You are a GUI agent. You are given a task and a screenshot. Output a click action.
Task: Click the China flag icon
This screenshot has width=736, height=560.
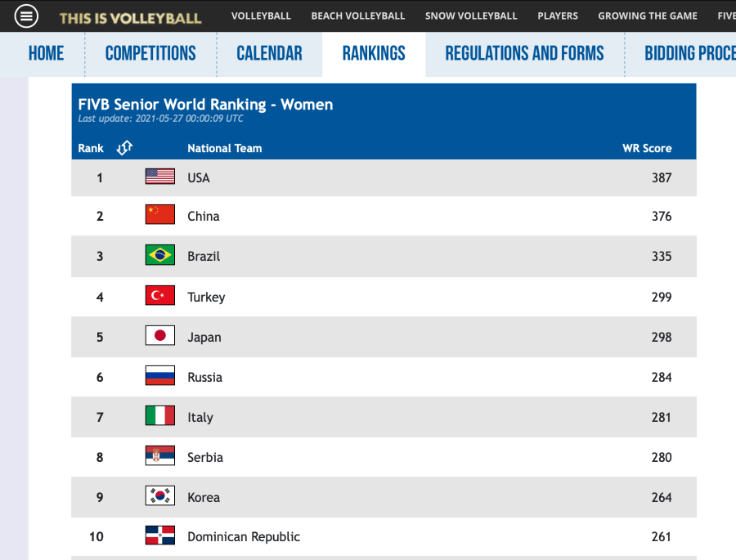(x=159, y=215)
